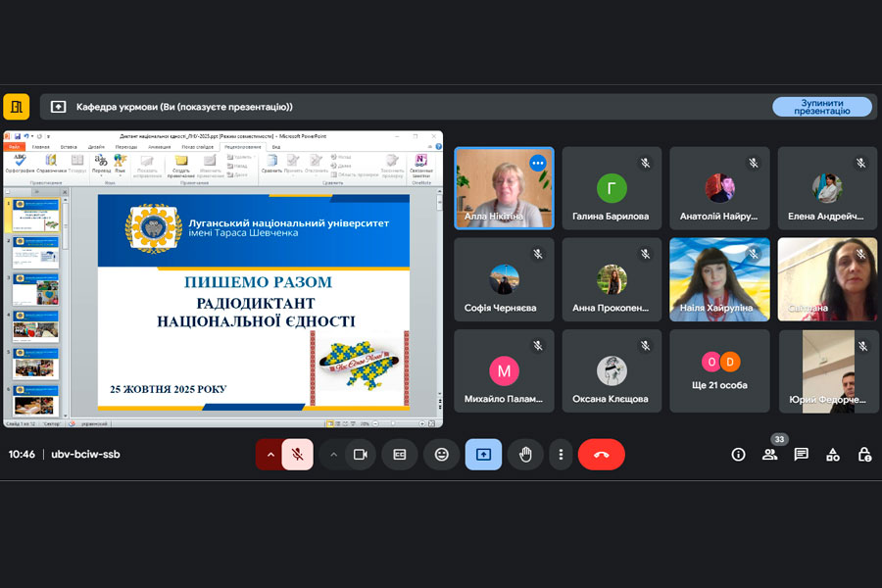Switch to normal view in PowerPoint status bar
Viewport: 882px width, 588px height.
(330, 423)
